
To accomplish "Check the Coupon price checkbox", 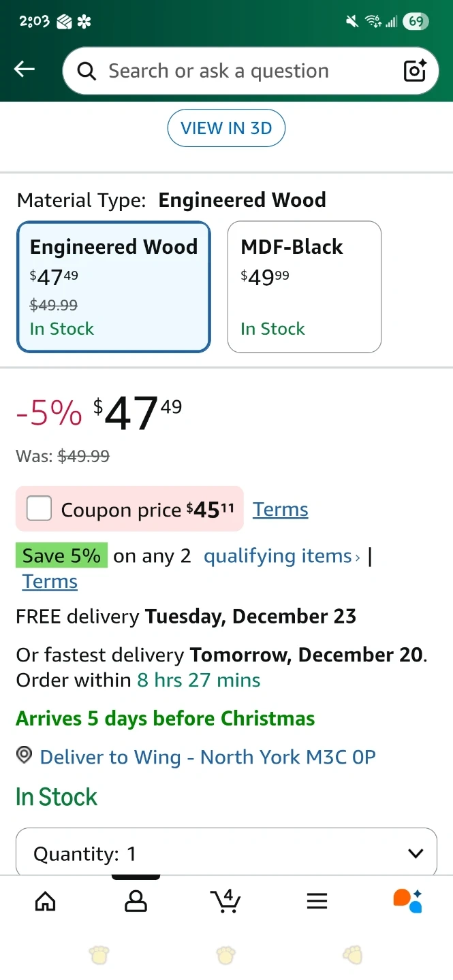I will pos(40,508).
